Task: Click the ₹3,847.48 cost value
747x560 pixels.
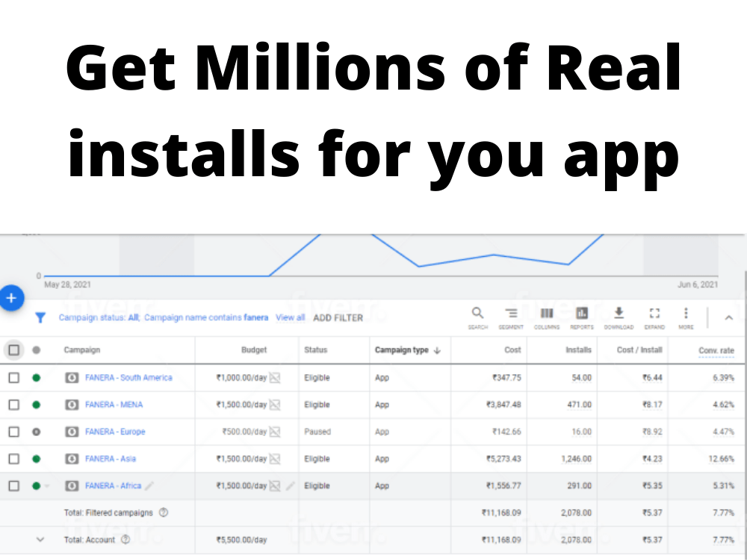Action: coord(503,405)
